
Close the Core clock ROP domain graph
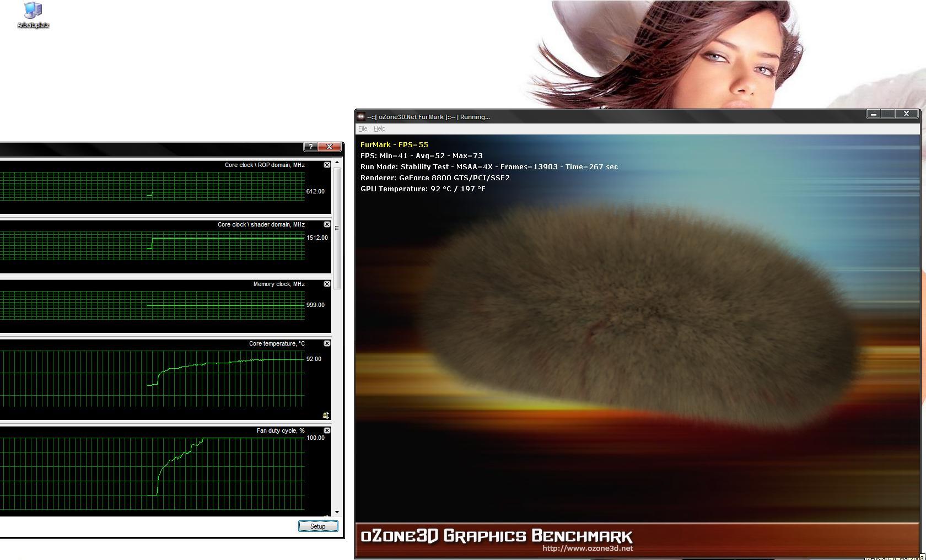(x=327, y=165)
